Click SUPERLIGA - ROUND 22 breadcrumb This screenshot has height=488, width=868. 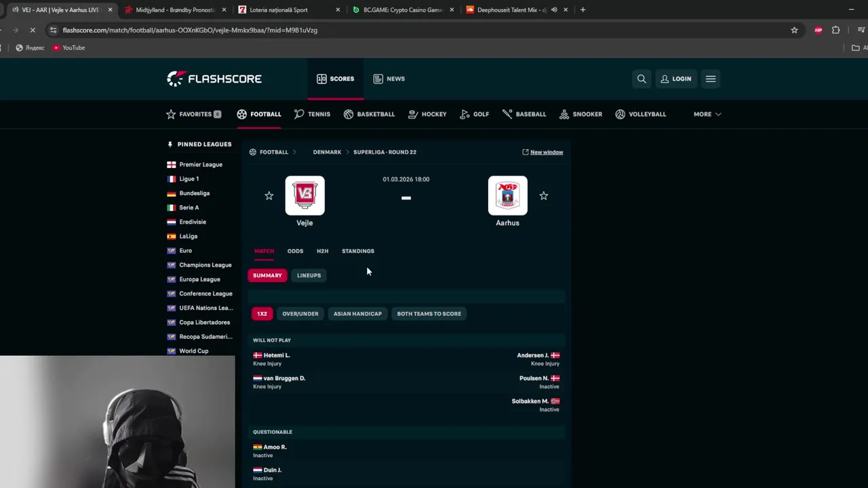384,152
